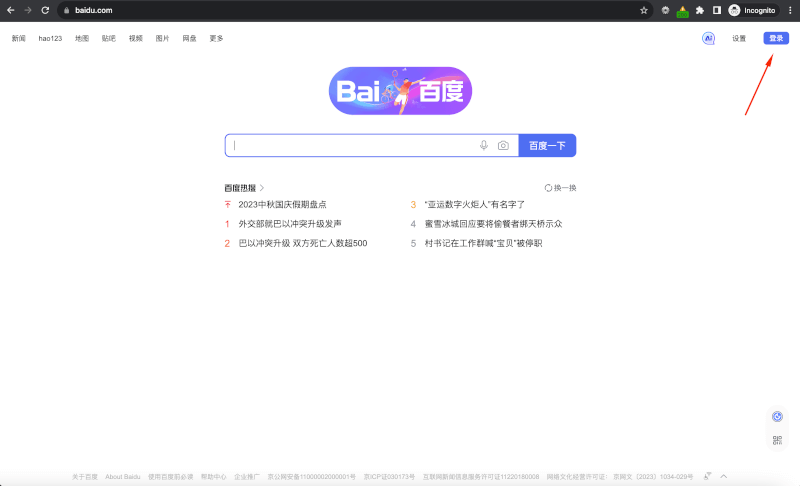The image size is (800, 486).
Task: Open the 百度热搜 heading link
Action: 240,188
